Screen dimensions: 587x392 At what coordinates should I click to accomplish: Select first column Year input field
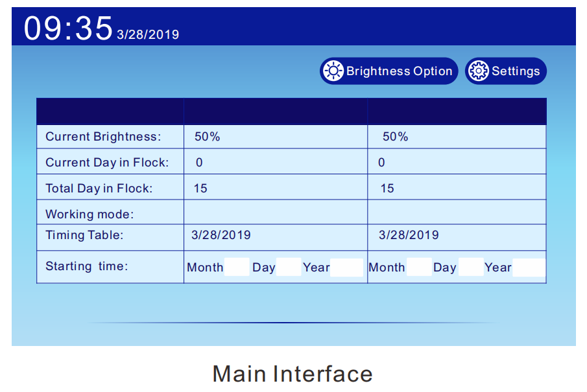click(346, 268)
